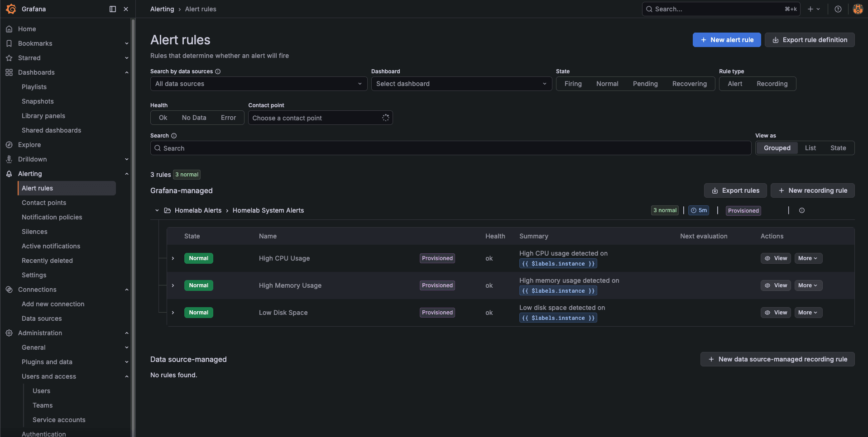Close the side navigation menu

pyautogui.click(x=126, y=9)
